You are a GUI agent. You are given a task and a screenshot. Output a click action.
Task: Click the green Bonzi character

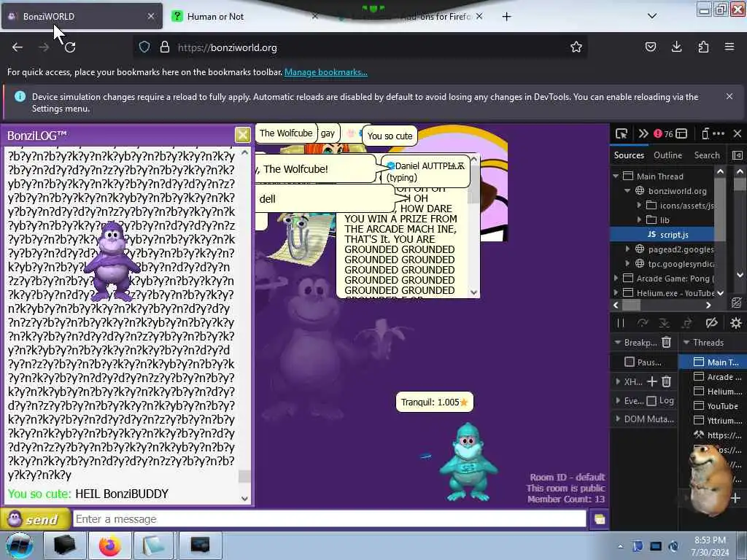tap(468, 462)
